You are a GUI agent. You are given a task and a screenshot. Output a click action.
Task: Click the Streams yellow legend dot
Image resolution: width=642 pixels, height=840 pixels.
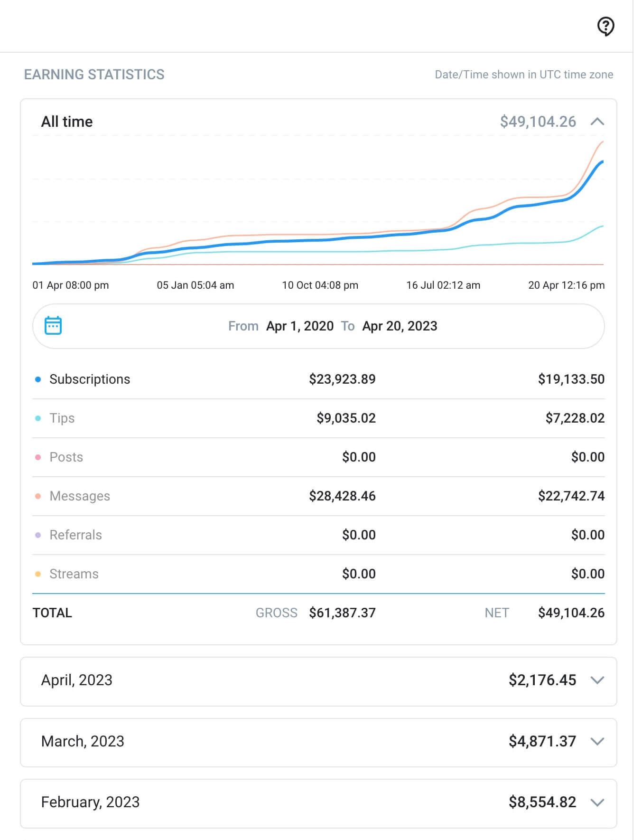point(38,574)
